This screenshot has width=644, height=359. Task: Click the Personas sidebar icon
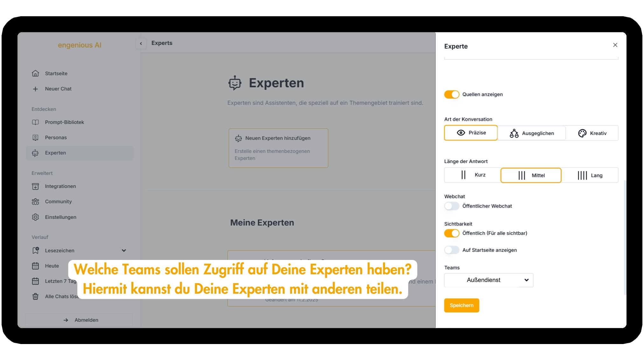(x=35, y=138)
